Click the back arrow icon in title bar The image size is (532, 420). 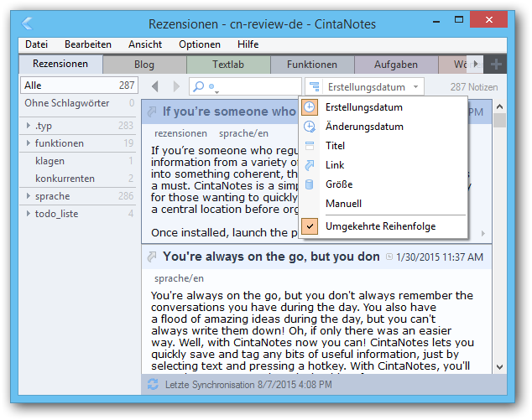[x=27, y=23]
